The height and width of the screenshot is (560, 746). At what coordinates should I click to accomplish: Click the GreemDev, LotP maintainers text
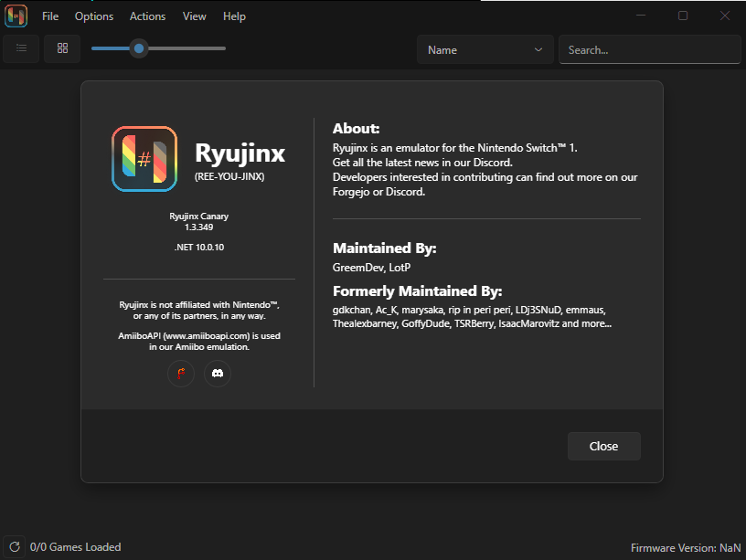tap(371, 268)
